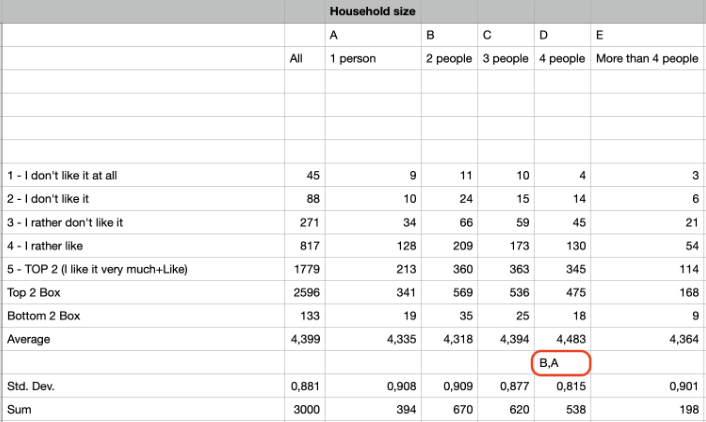The height and width of the screenshot is (422, 706).
Task: Select the "2 people" column header
Action: 449,58
